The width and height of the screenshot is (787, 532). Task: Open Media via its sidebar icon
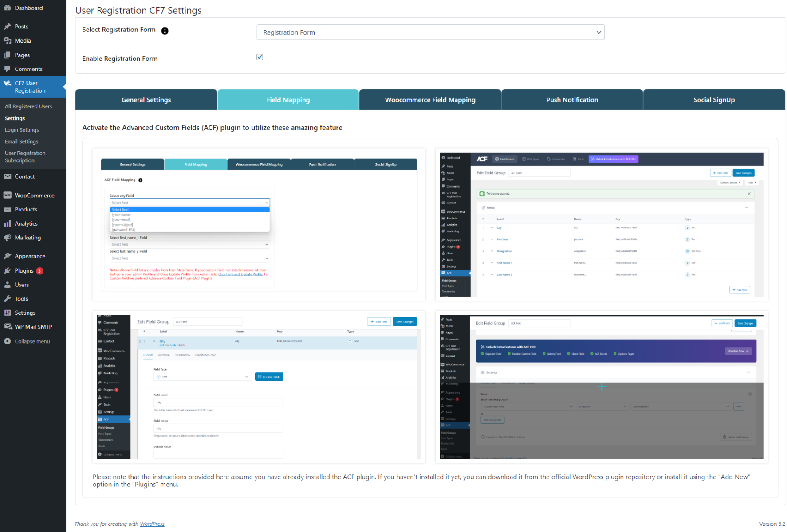point(8,41)
